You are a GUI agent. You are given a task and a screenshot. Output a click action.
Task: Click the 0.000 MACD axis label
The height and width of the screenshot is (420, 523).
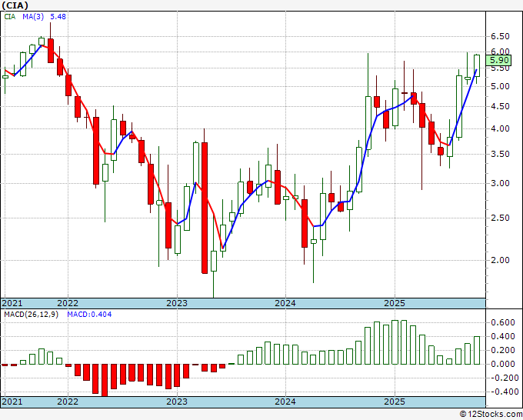coord(503,364)
